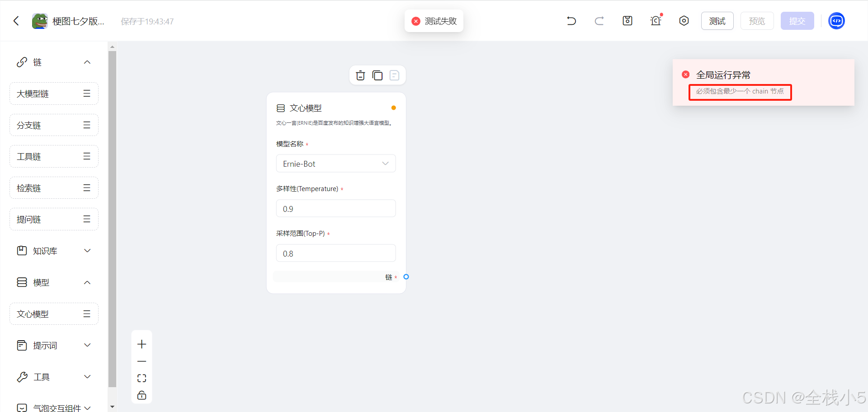Select the 大模型链 component

(54, 94)
